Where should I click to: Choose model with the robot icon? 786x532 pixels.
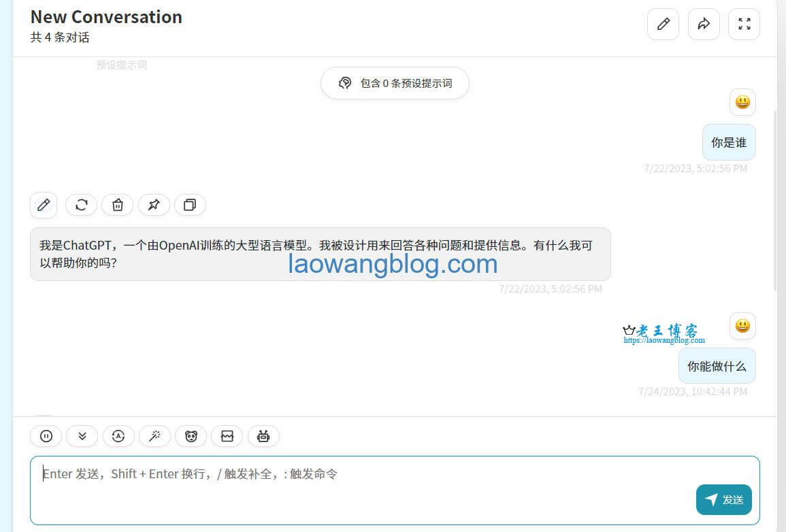[x=263, y=436]
